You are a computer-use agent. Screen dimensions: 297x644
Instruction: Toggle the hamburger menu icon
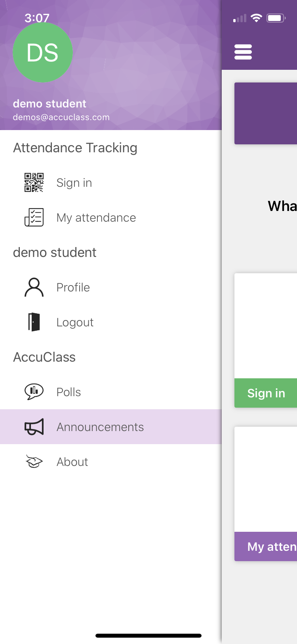243,52
